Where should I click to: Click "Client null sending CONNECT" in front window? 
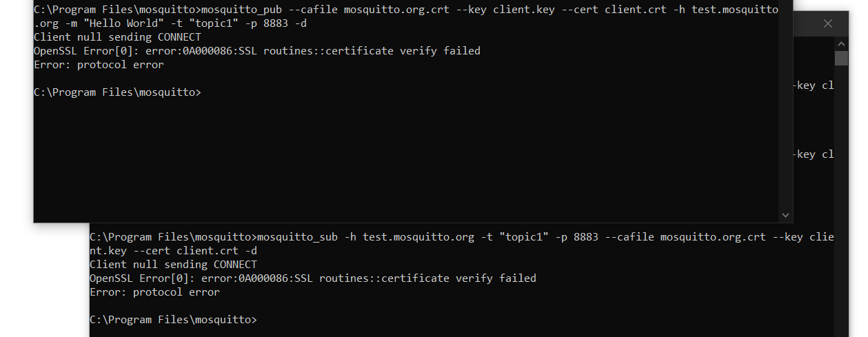[117, 37]
